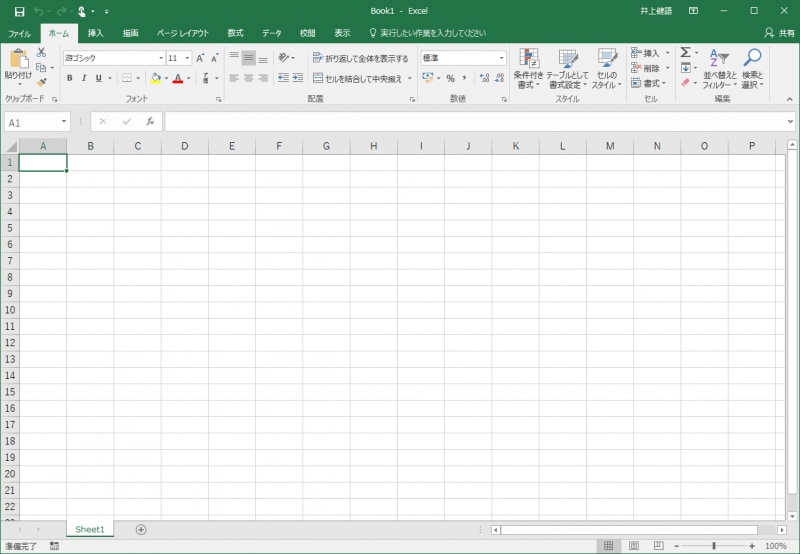Screen dimensions: 800x554
Task: Open 検索と選択 find and select
Action: pos(753,69)
